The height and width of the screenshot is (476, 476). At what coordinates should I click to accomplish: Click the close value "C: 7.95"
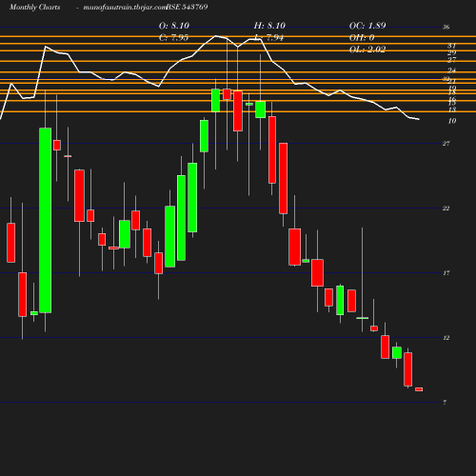[173, 37]
